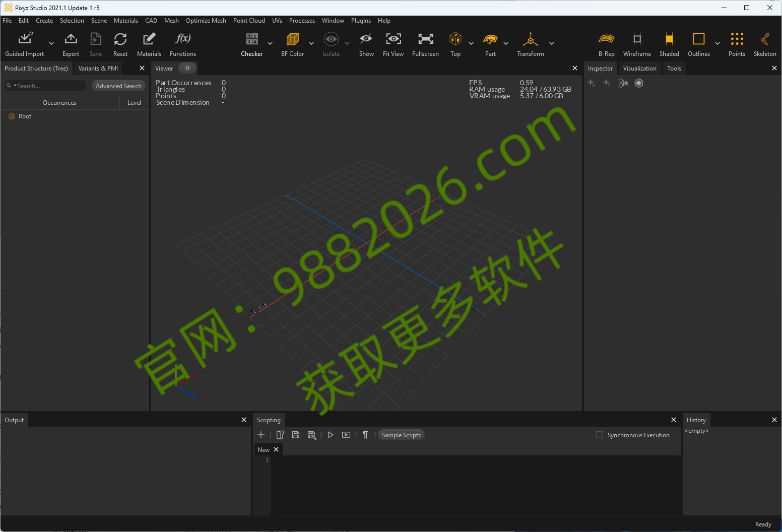Expand the BF Color dropdown arrow
Image resolution: width=782 pixels, height=532 pixels.
[x=312, y=43]
